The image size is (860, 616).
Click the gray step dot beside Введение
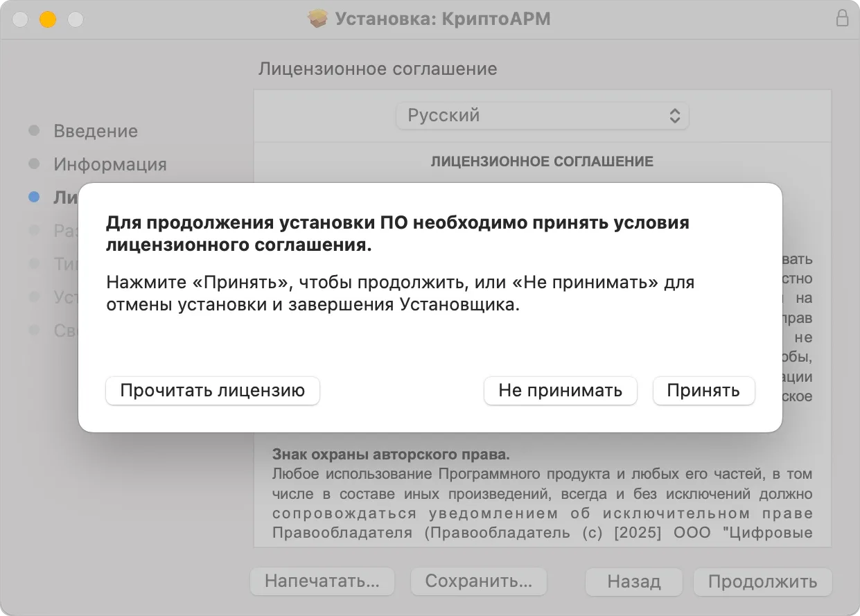(x=34, y=130)
